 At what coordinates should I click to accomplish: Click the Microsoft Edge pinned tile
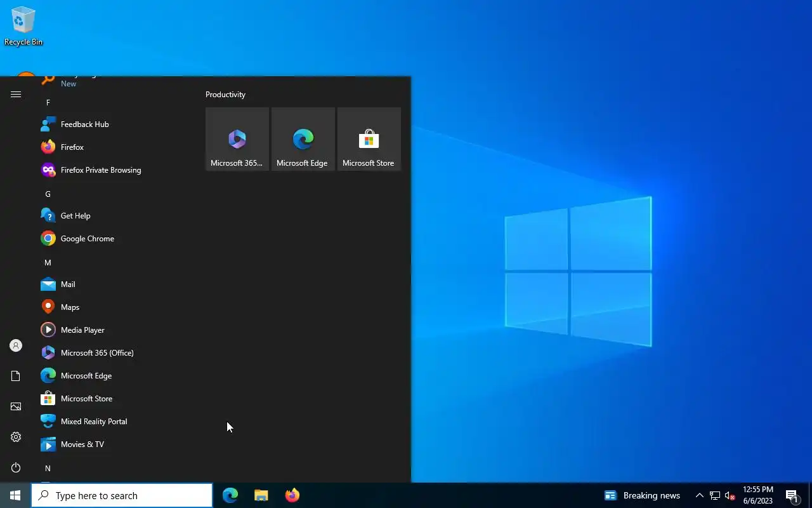pyautogui.click(x=303, y=139)
